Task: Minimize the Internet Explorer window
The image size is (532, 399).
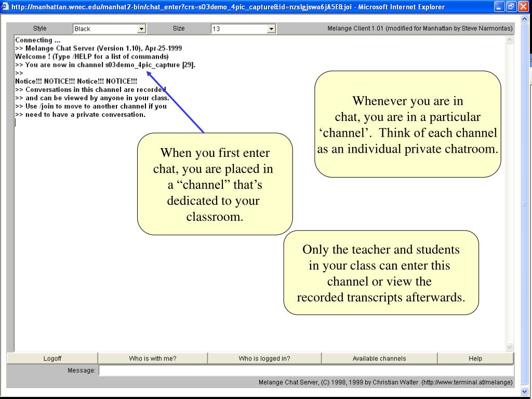Action: click(499, 7)
